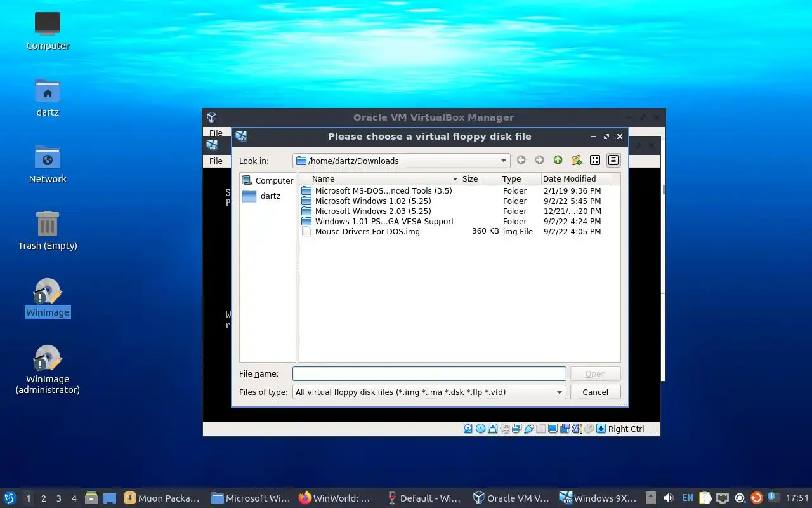Focus the File name input field
This screenshot has width=812, height=508.
429,373
